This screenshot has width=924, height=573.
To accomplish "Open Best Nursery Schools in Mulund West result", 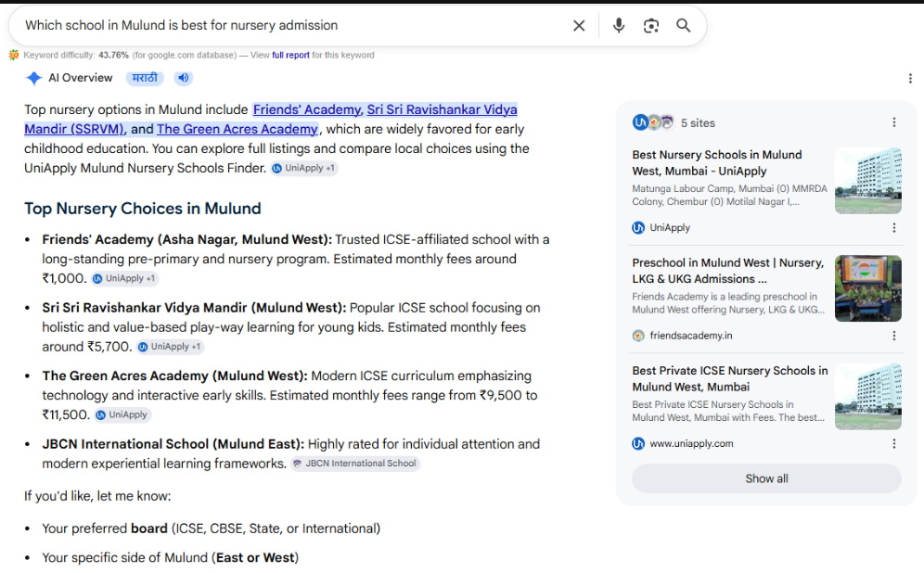I will coord(716,163).
